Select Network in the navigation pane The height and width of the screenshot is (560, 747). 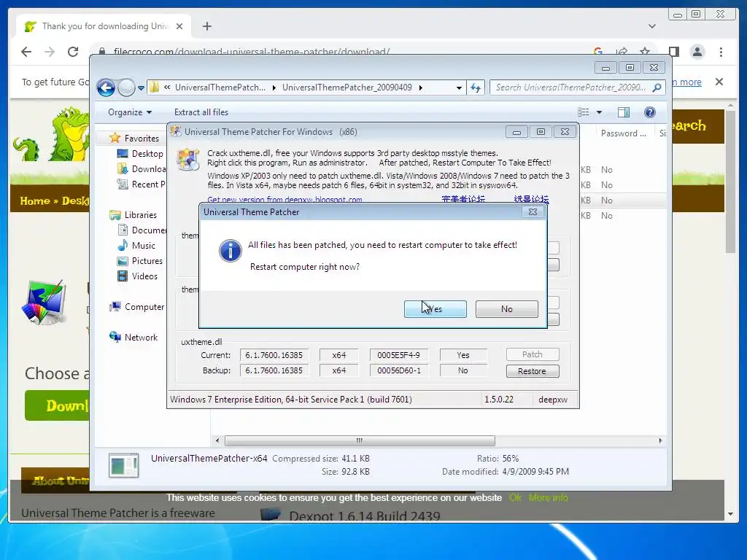(x=141, y=338)
